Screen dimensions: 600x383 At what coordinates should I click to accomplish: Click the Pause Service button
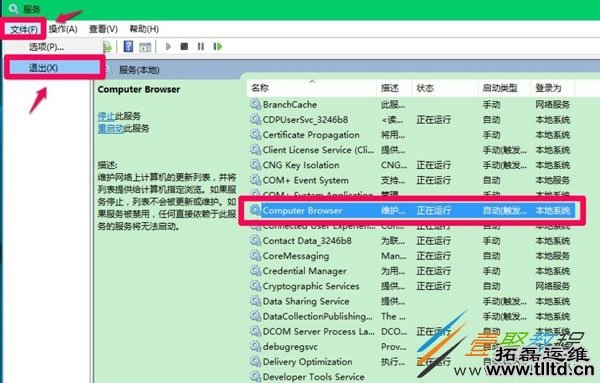[x=201, y=47]
